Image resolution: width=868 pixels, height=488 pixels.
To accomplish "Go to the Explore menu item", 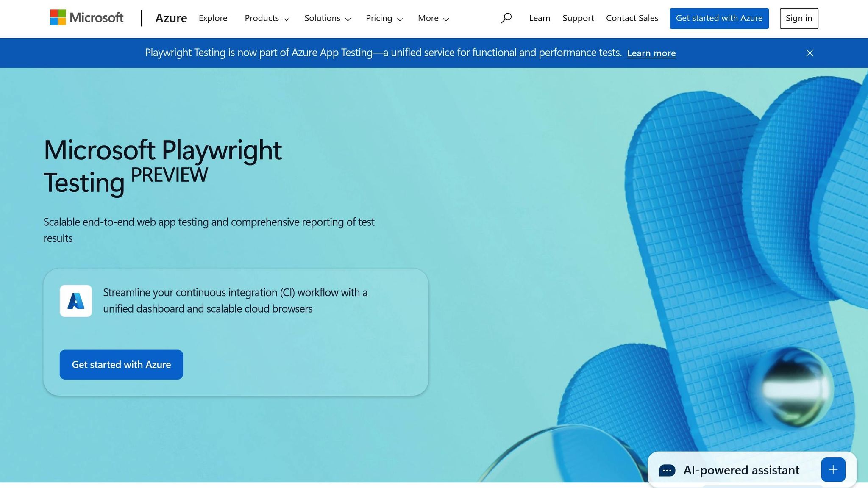I will 213,18.
